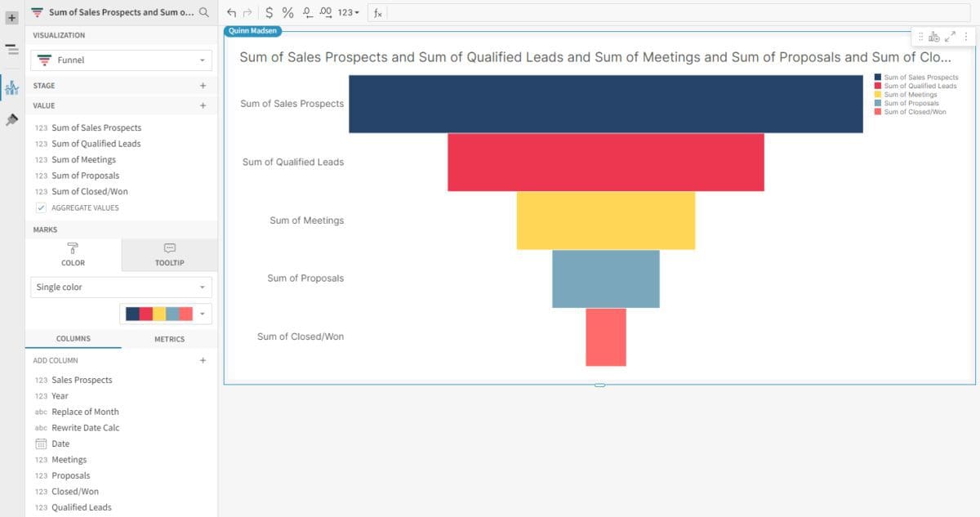Open the chart element panel icon in sidebar

(x=11, y=87)
